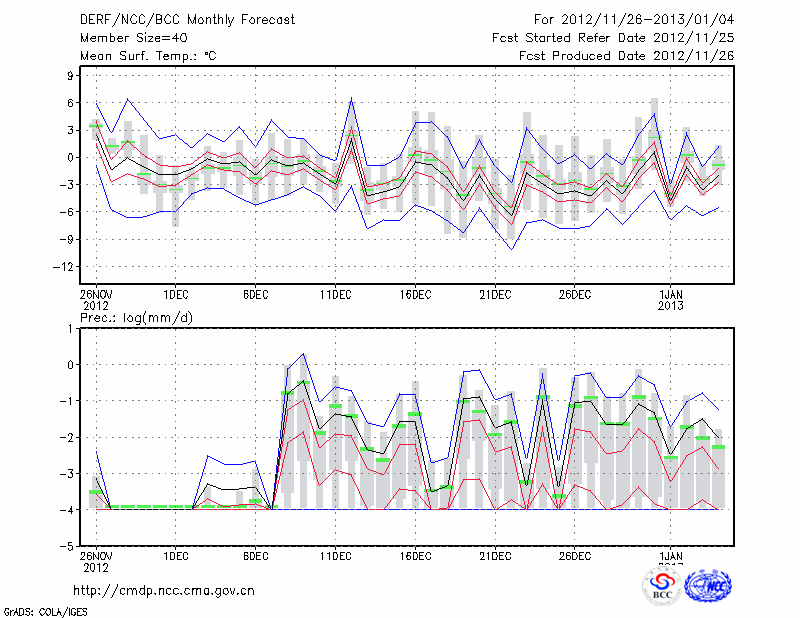Click 11DEC tick on temperature chart axis
This screenshot has width=800, height=618.
tap(335, 294)
